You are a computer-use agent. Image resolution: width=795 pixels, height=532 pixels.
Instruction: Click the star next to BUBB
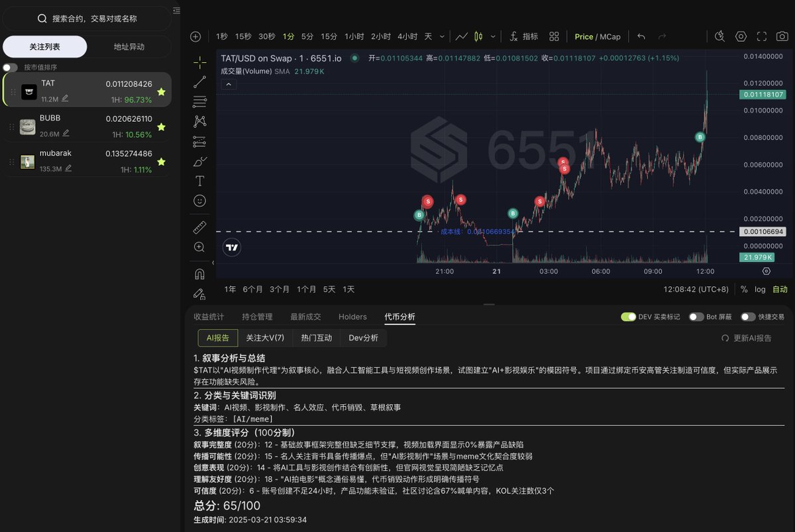click(x=162, y=127)
